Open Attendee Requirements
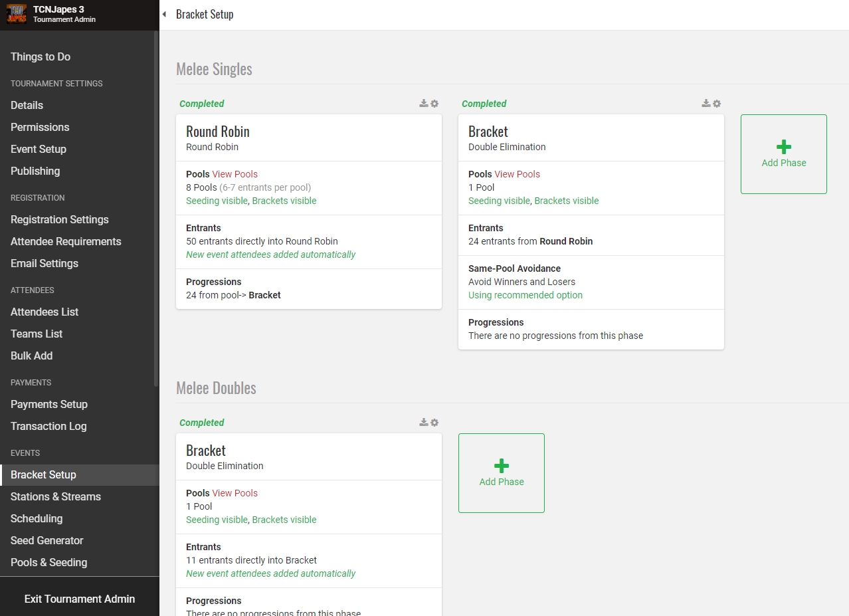 click(x=66, y=241)
